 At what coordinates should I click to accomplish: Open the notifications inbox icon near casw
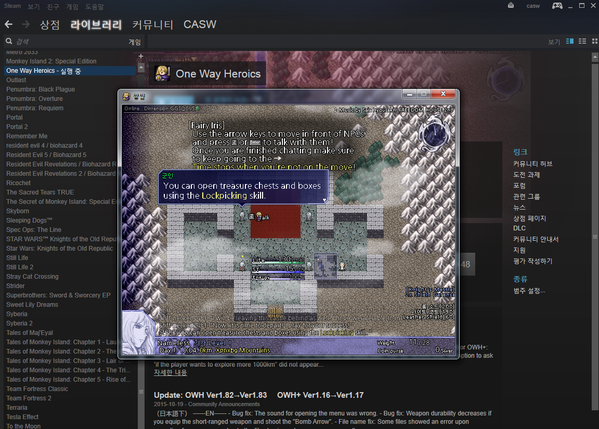point(511,5)
